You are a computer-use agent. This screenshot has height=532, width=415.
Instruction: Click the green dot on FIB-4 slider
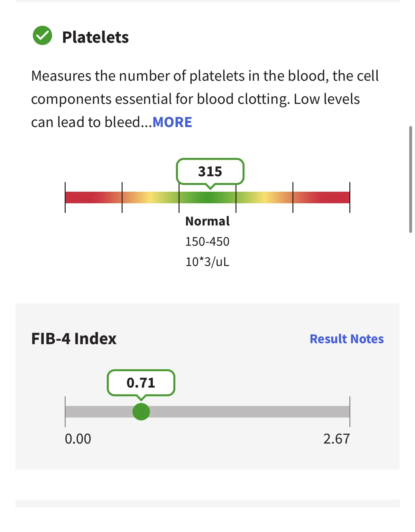coord(141,412)
